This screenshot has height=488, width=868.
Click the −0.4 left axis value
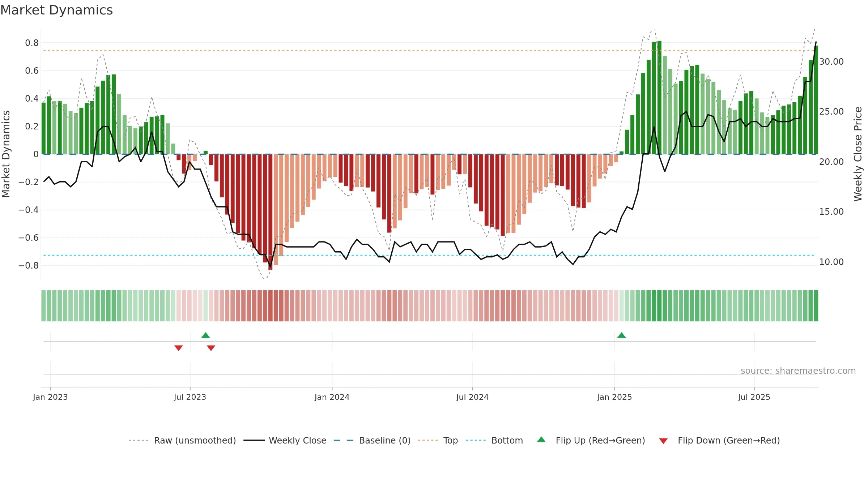pyautogui.click(x=29, y=210)
